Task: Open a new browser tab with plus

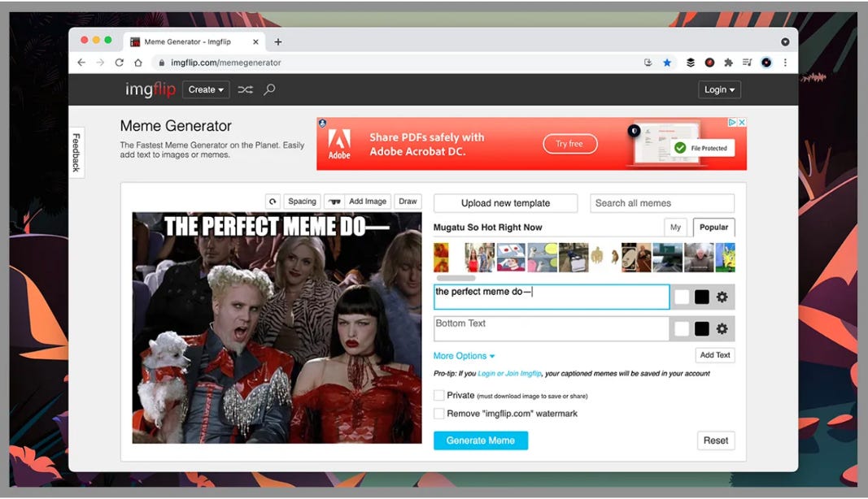Action: click(278, 41)
